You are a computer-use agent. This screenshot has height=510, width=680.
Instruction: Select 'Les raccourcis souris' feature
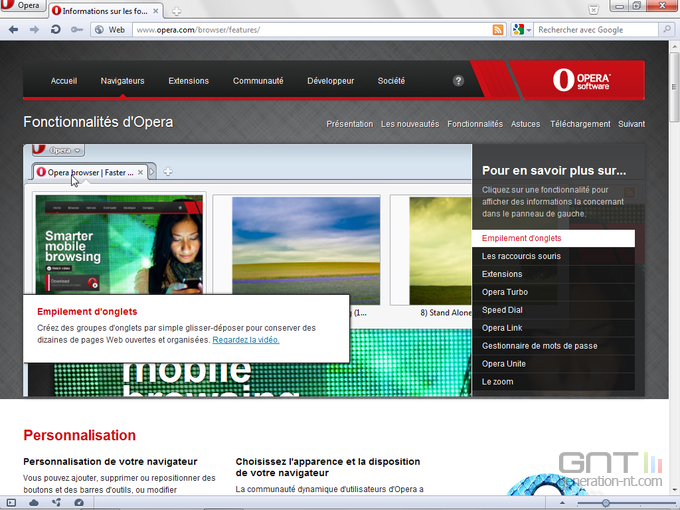[553, 256]
